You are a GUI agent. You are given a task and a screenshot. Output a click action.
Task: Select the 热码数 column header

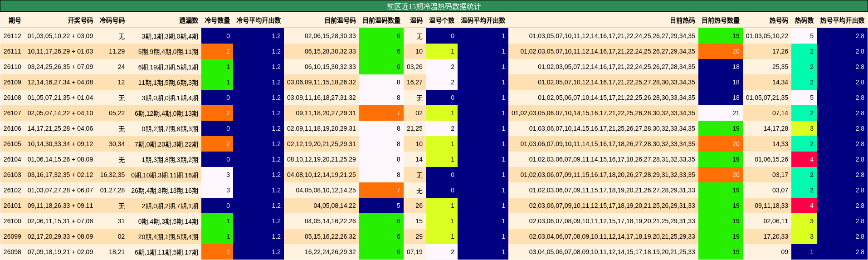(804, 20)
